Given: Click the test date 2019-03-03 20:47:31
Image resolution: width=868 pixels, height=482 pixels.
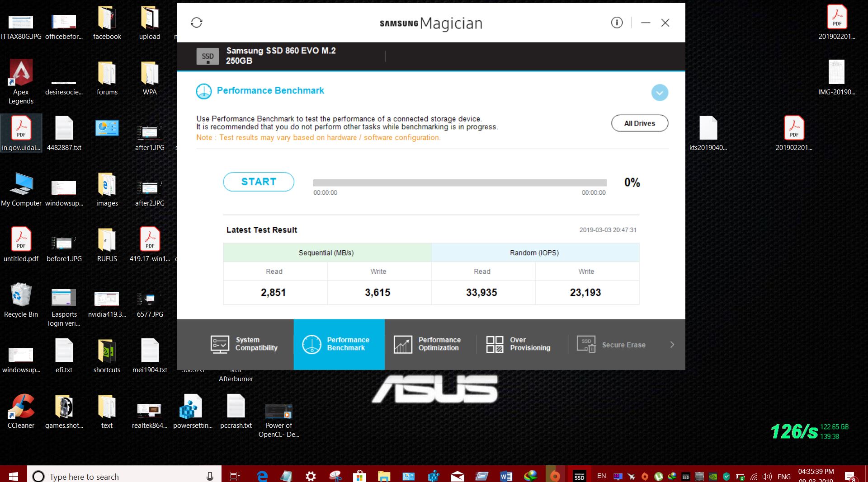Looking at the screenshot, I should click(x=608, y=230).
